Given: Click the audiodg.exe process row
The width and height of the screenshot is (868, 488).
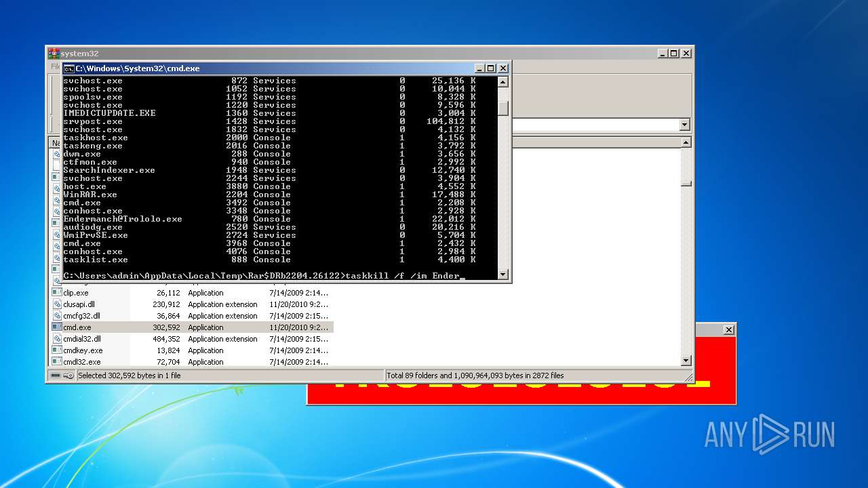Looking at the screenshot, I should tap(270, 227).
